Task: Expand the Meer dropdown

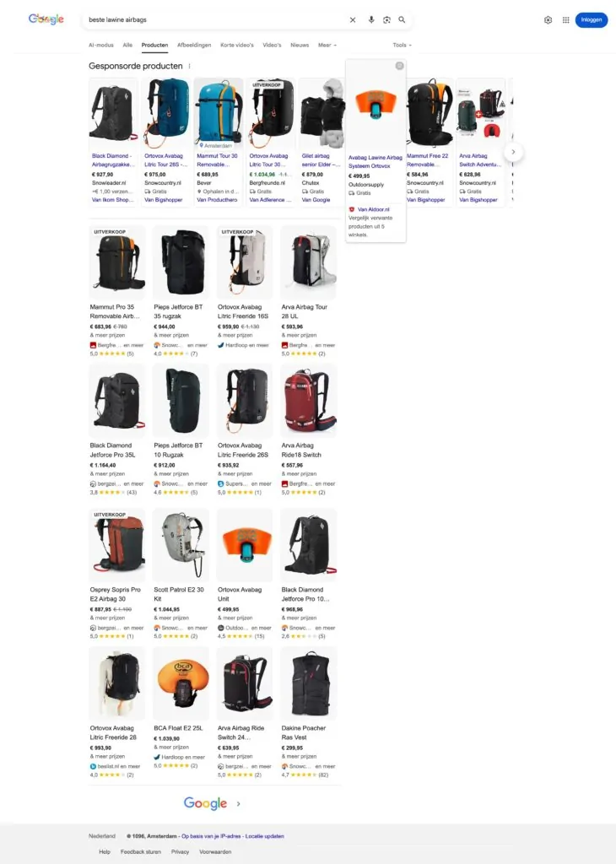Action: pos(327,46)
